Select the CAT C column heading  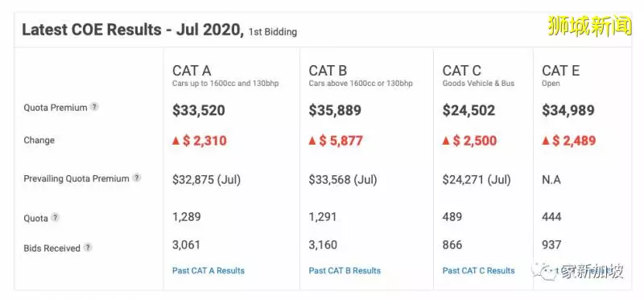point(461,71)
